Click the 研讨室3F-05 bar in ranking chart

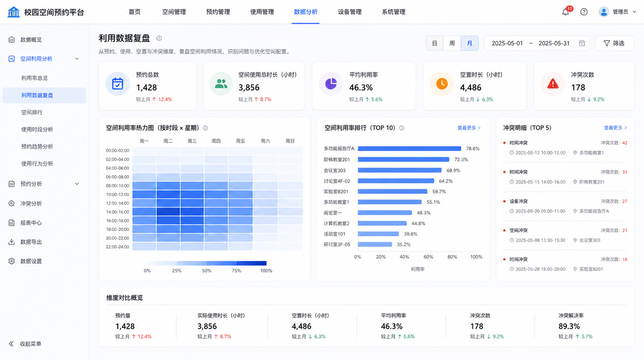tap(375, 244)
